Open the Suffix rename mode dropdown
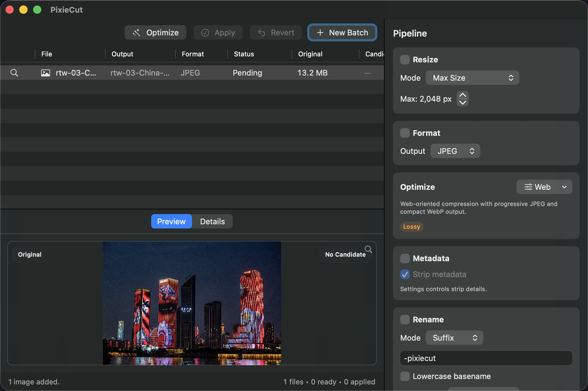Screen dimensions: 588x391 (x=454, y=338)
